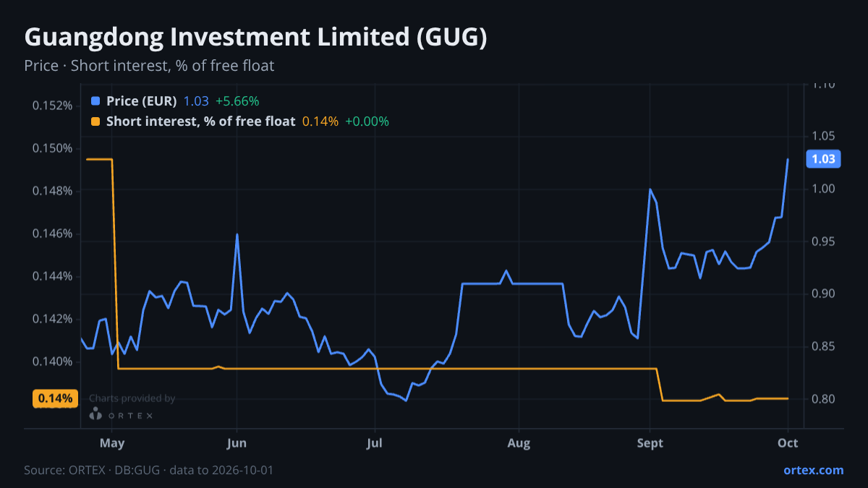Click the Sept x-axis label
This screenshot has height=488, width=868.
650,442
